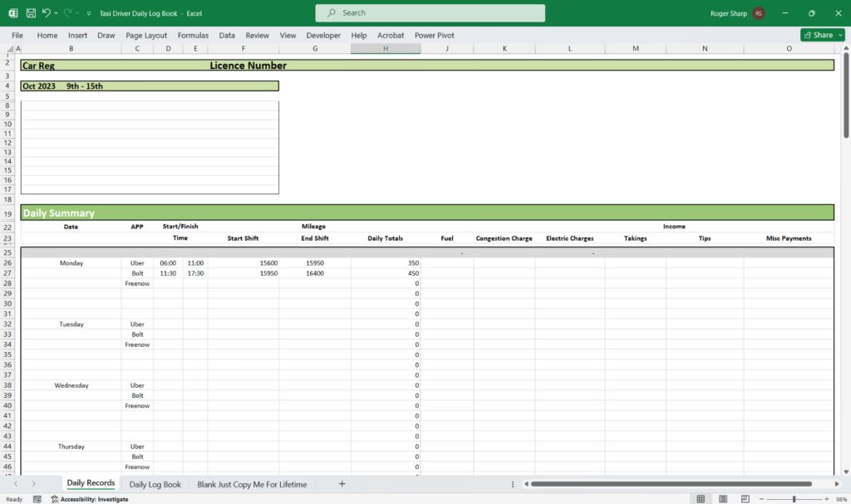Viewport: 851px width, 504px height.
Task: Switch to Page Layout view icon
Action: pyautogui.click(x=723, y=499)
